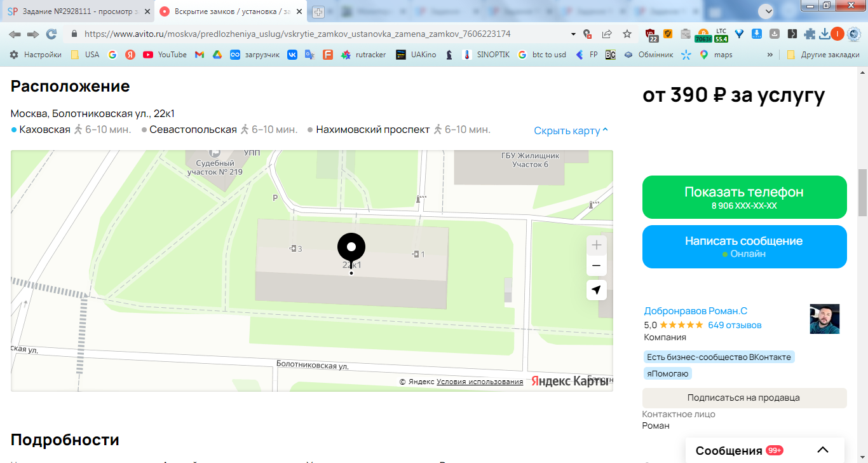
Task: Bookmark this page with the star icon
Action: (x=627, y=34)
